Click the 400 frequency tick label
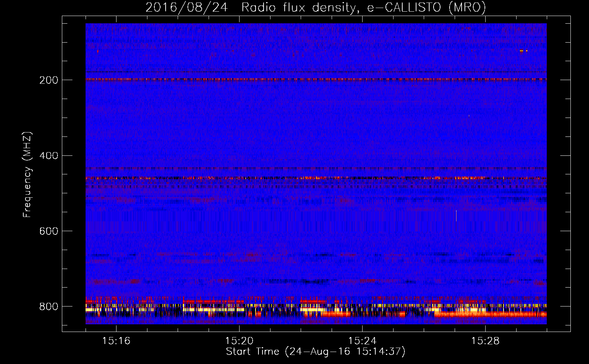 click(x=49, y=156)
